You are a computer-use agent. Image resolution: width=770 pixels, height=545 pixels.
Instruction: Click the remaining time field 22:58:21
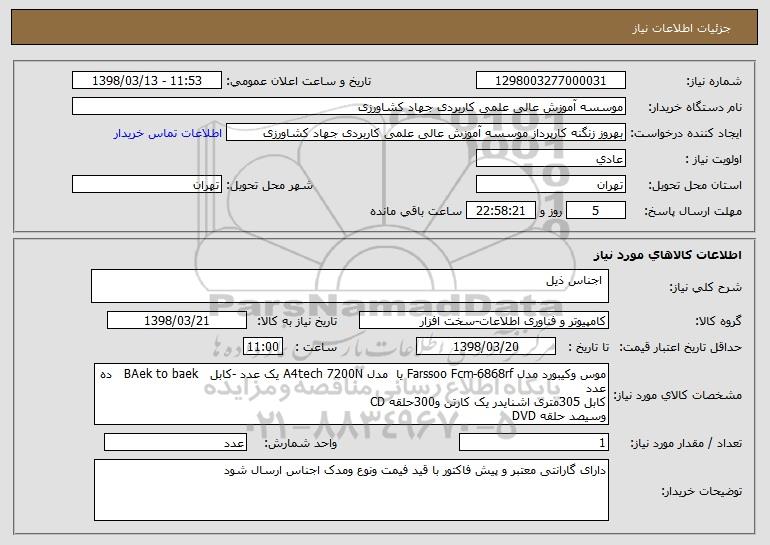pyautogui.click(x=500, y=211)
